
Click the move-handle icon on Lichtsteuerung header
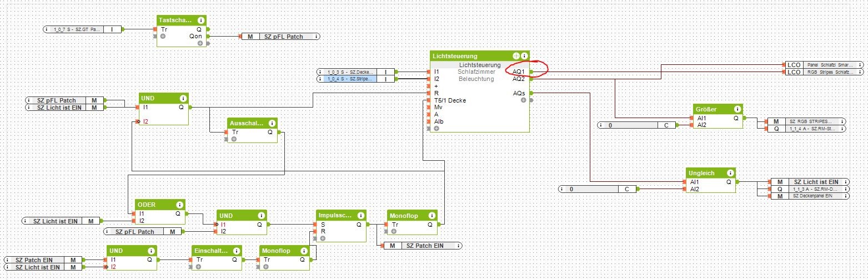(516, 56)
